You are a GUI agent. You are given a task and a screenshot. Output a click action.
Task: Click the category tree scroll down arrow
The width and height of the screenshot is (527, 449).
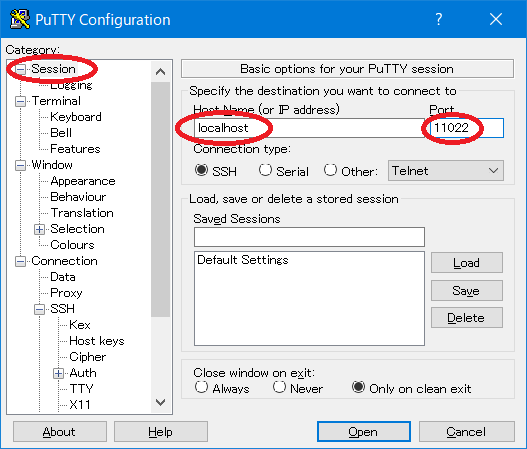click(161, 402)
